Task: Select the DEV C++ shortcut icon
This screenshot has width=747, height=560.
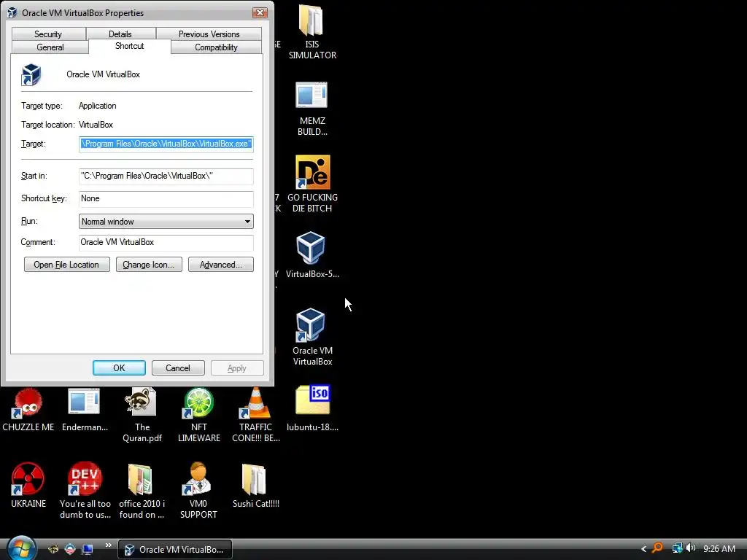Action: click(85, 478)
